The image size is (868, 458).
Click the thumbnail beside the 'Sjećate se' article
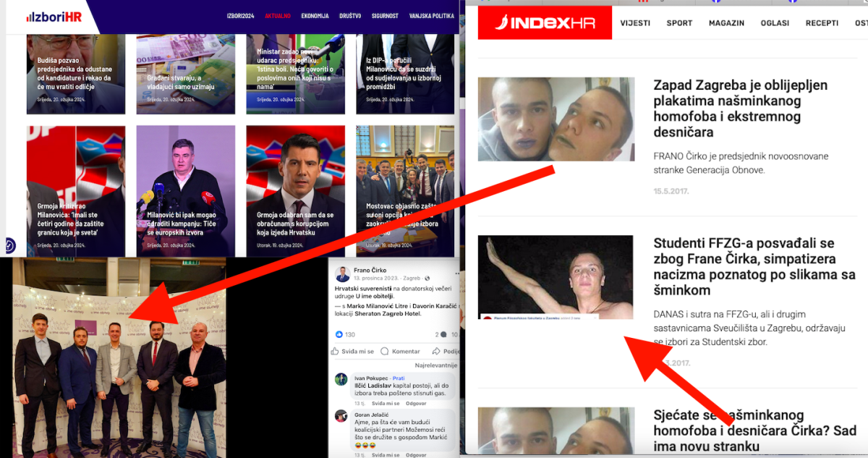[x=556, y=431]
